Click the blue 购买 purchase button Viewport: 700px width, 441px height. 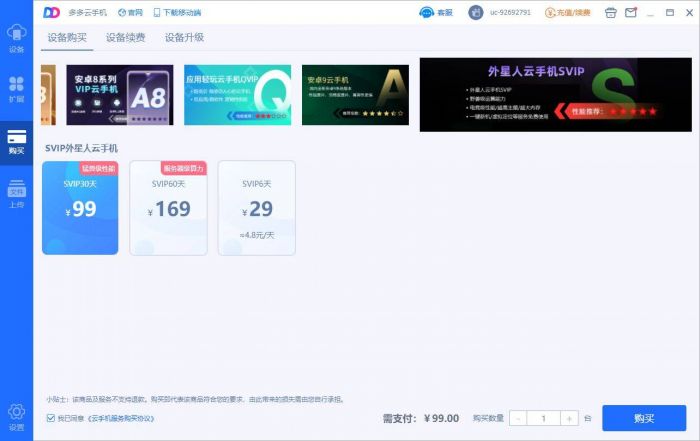[x=644, y=418]
